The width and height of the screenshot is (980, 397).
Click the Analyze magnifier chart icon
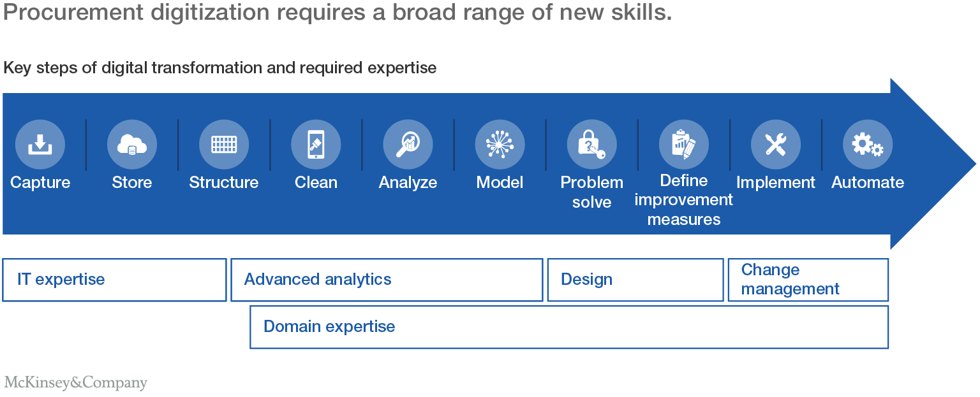point(408,145)
